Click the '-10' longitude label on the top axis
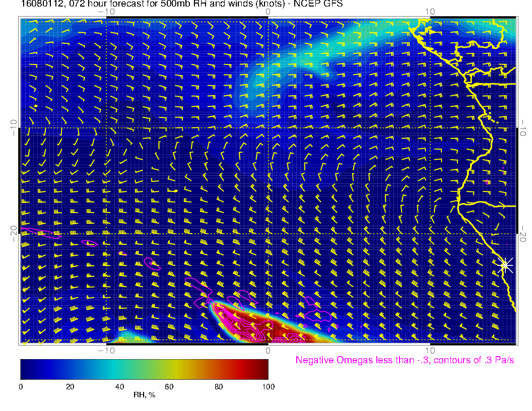 click(x=106, y=11)
